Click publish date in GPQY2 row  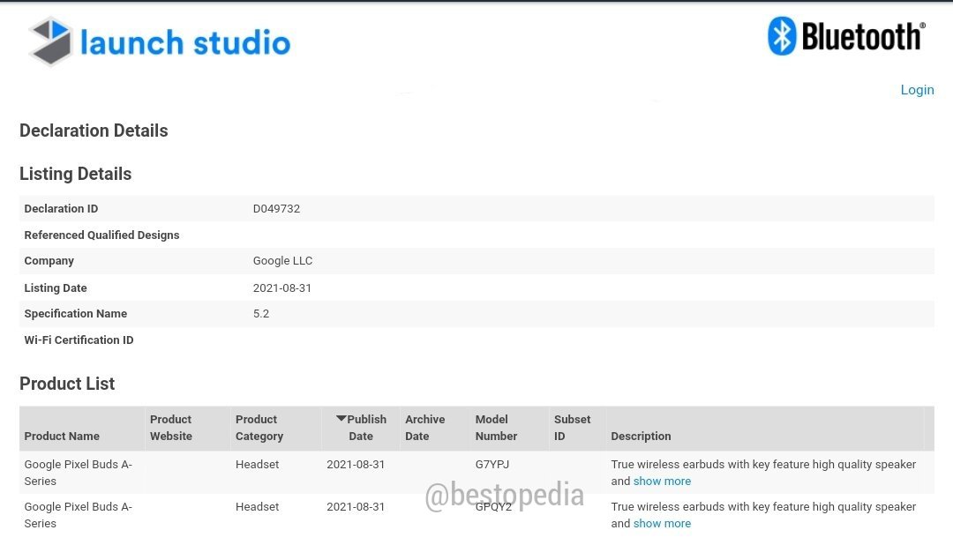[x=356, y=506]
